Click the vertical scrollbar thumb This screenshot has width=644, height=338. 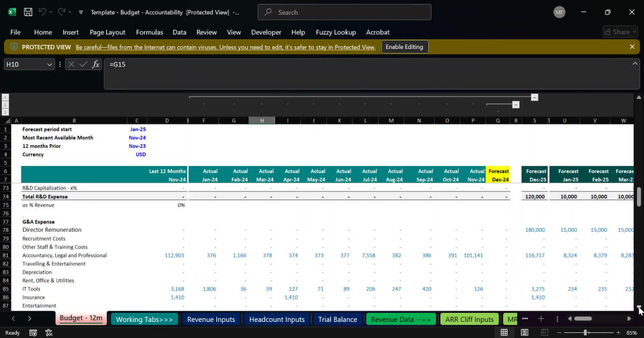[639, 197]
